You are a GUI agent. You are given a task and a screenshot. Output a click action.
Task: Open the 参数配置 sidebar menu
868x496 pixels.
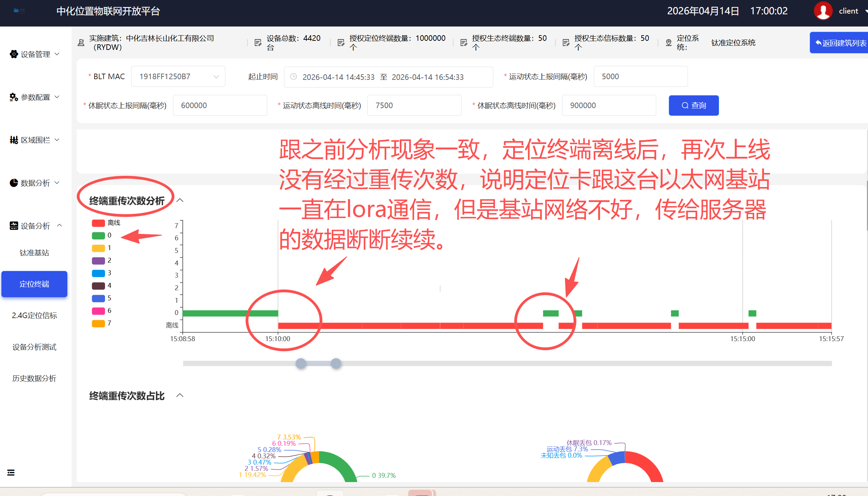click(x=35, y=97)
